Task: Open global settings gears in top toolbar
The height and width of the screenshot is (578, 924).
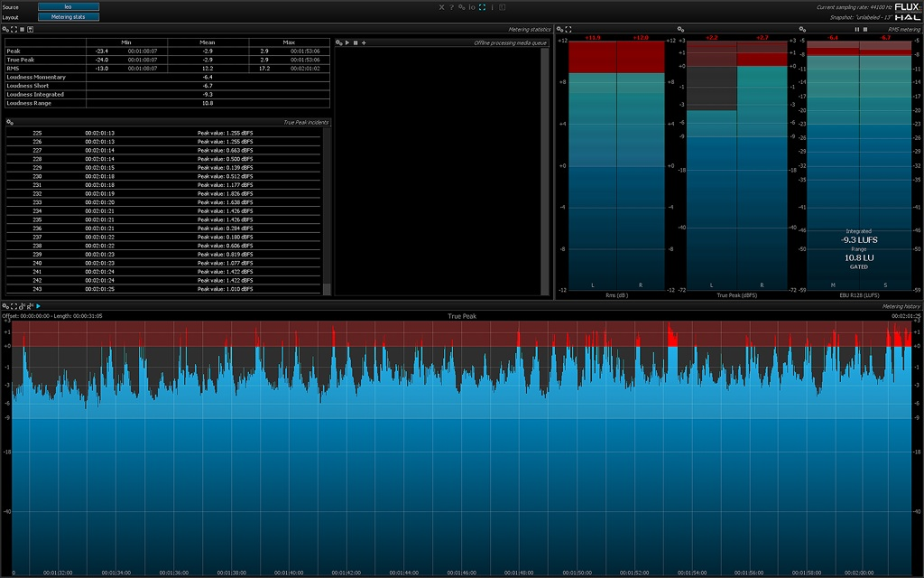Action: (x=461, y=7)
